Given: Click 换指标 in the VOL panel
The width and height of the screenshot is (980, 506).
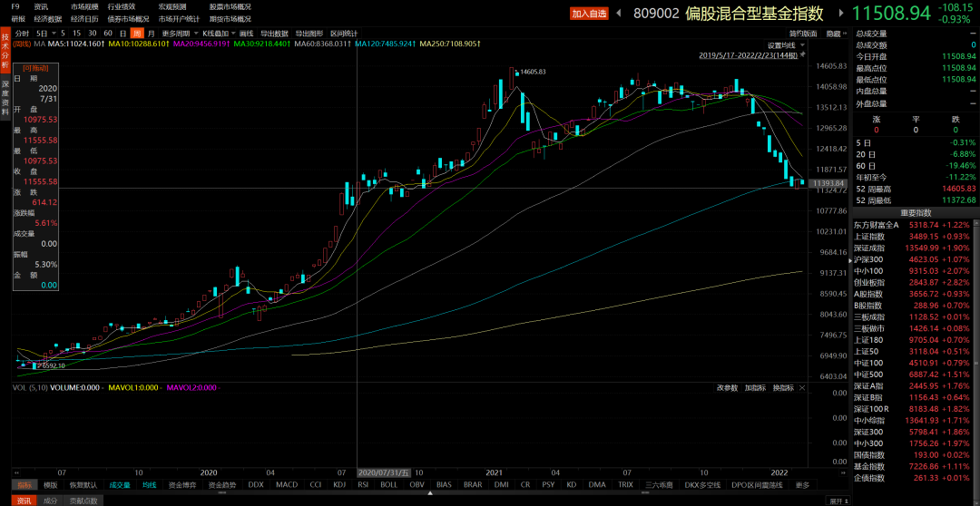Looking at the screenshot, I should pyautogui.click(x=782, y=388).
